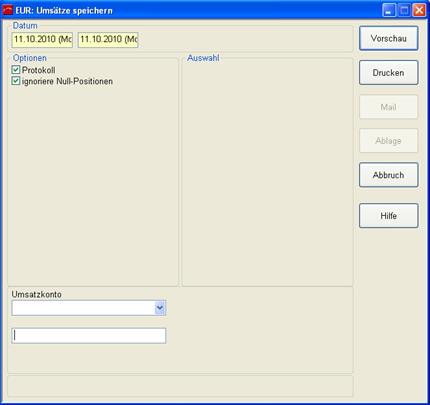Minimize the EUR Umsätze speichern window
430x405 pixels.
click(389, 10)
